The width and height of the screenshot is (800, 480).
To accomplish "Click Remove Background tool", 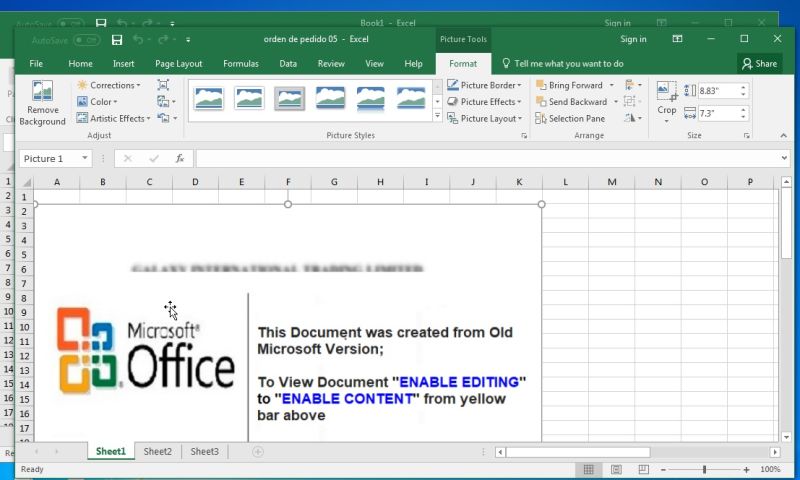I will [x=43, y=103].
